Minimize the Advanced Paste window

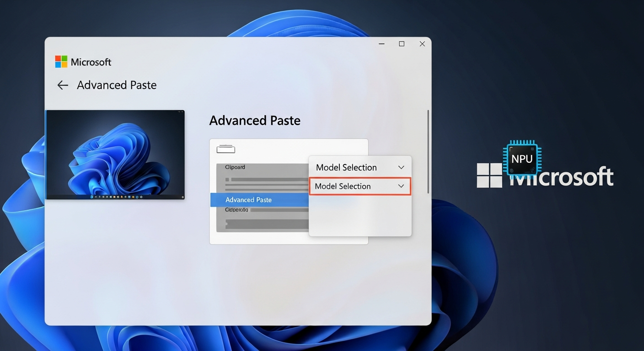(x=381, y=44)
